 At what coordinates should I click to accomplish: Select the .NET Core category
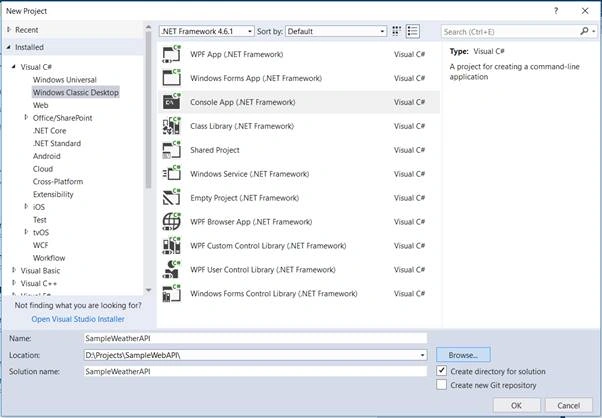tap(50, 131)
